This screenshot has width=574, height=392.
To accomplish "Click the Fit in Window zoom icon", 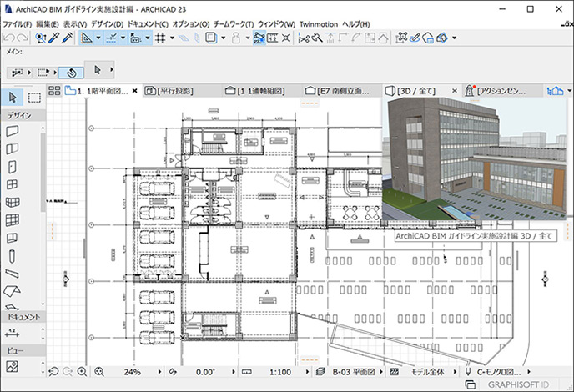I will (x=99, y=372).
